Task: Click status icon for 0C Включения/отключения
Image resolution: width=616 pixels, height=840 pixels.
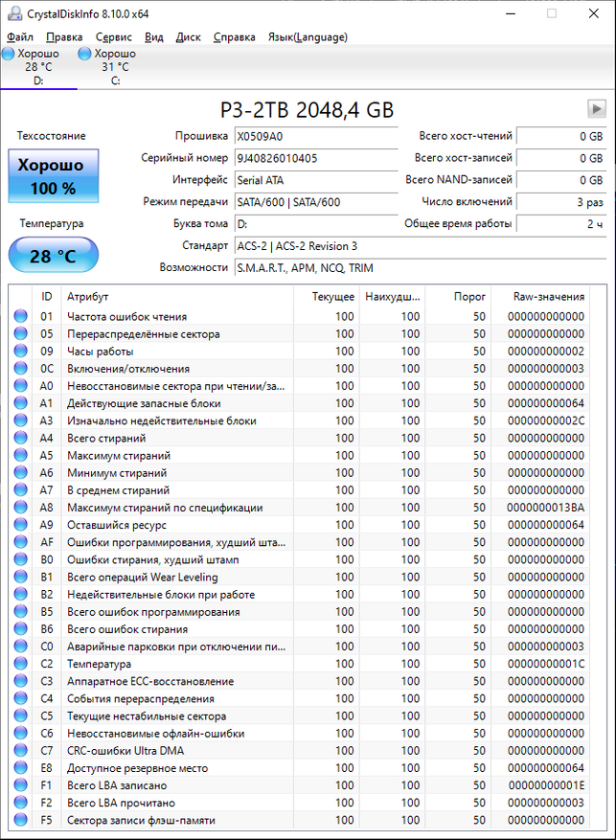Action: 21,369
